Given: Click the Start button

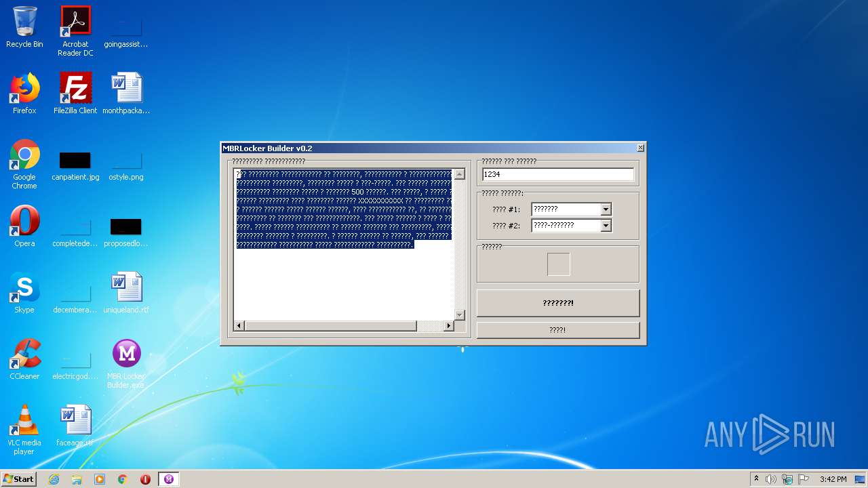Looking at the screenshot, I should coord(19,479).
